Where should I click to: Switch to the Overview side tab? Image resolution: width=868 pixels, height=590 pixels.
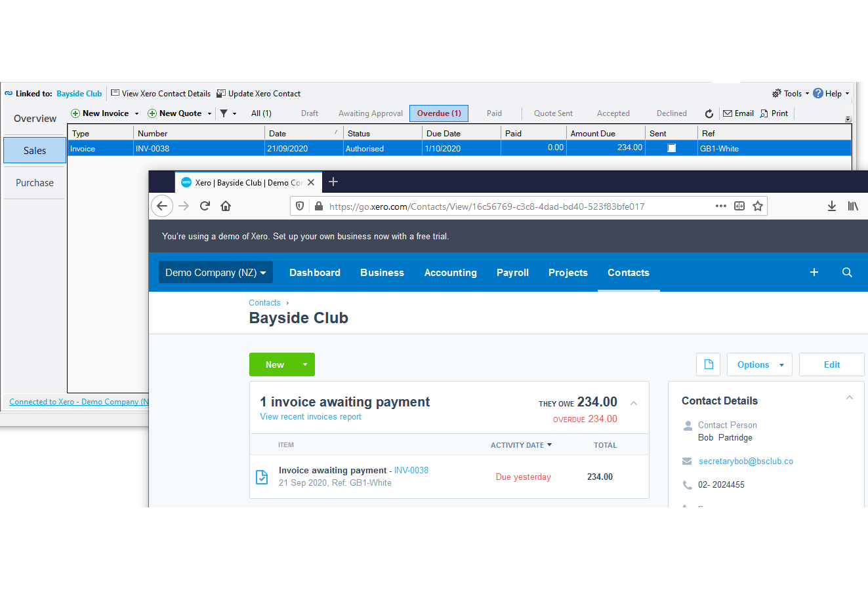(35, 119)
